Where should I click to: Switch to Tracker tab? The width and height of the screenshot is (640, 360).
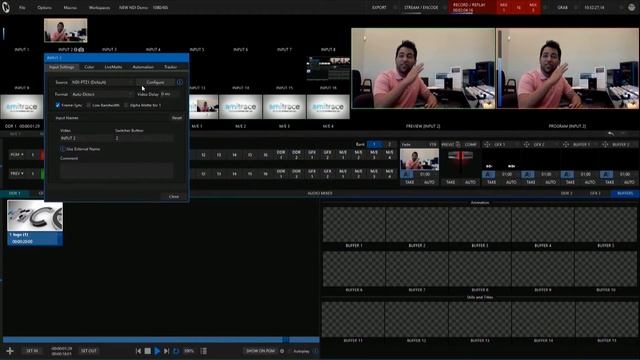coord(171,67)
